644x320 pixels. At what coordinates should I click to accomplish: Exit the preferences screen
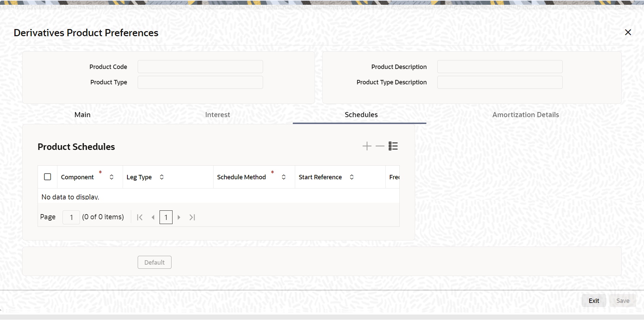point(593,301)
